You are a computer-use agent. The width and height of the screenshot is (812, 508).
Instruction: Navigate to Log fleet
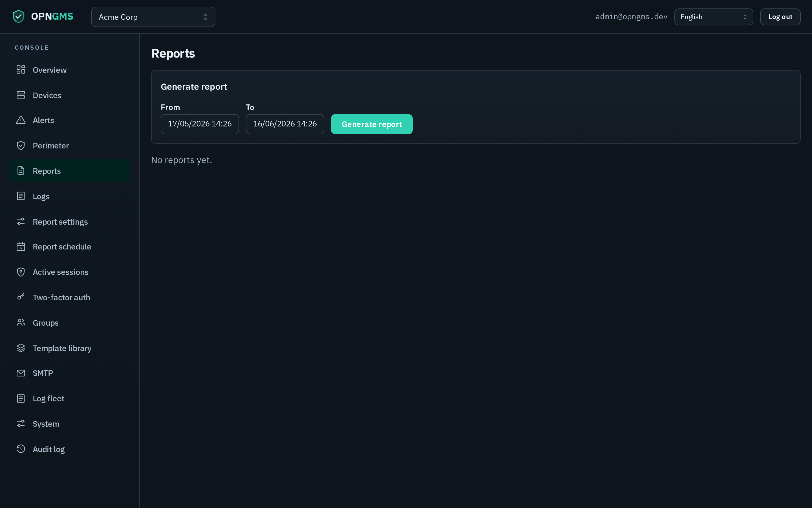pyautogui.click(x=70, y=398)
